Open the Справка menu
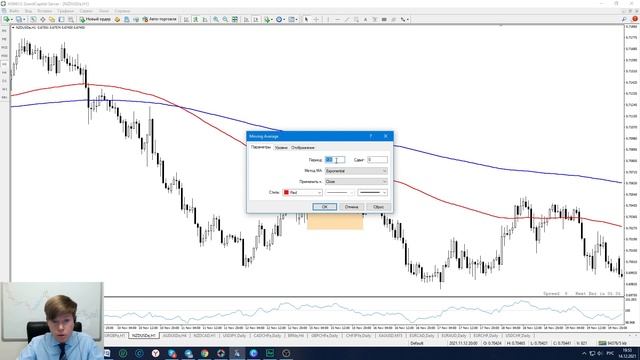The width and height of the screenshot is (640, 360). point(122,11)
